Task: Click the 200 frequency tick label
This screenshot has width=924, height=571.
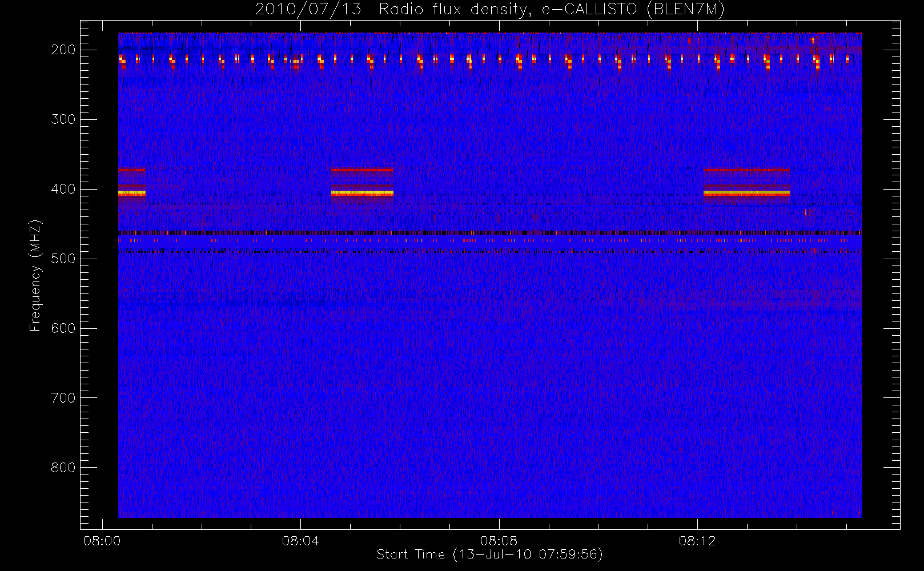Action: pyautogui.click(x=63, y=50)
